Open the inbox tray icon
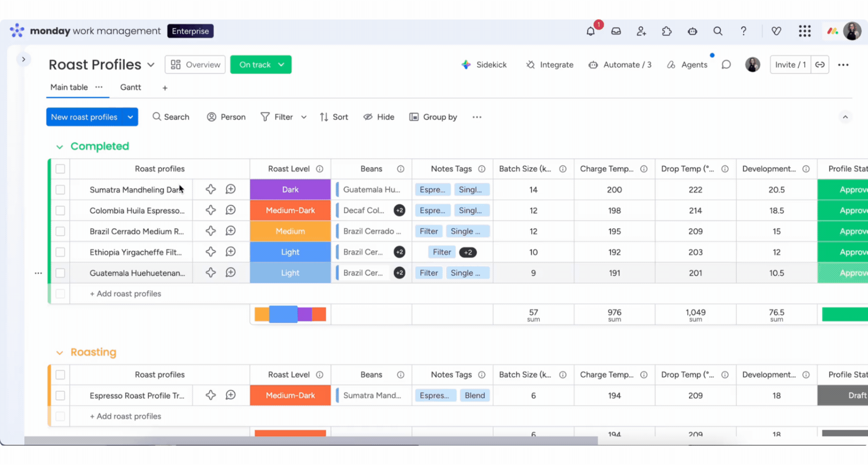 point(616,31)
